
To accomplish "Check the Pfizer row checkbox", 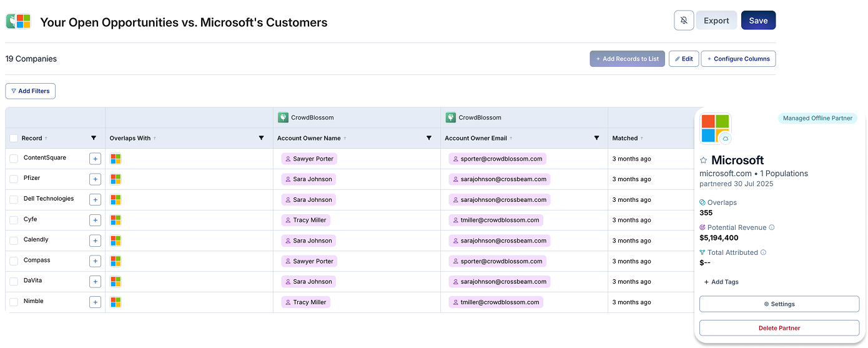I will tap(14, 179).
